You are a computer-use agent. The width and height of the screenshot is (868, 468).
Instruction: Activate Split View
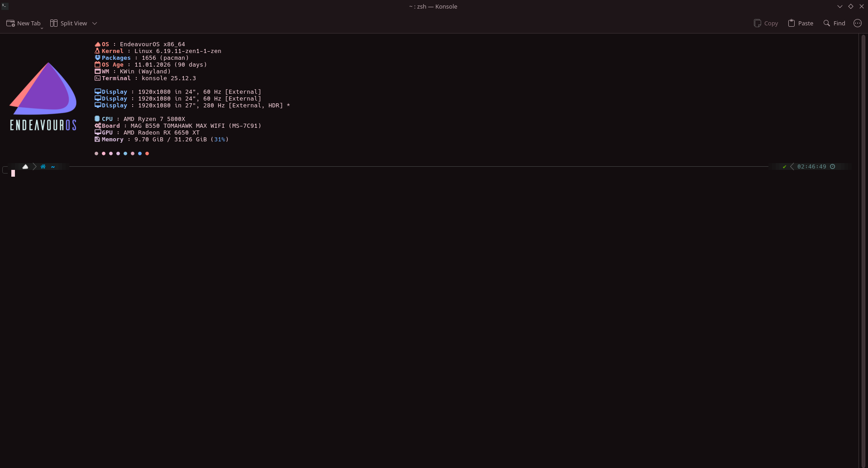click(68, 23)
